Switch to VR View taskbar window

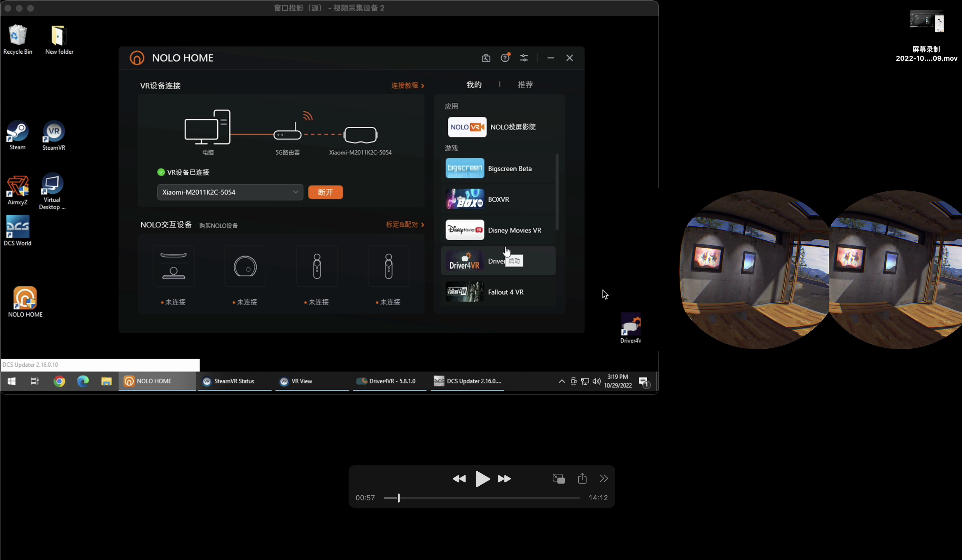tap(312, 381)
